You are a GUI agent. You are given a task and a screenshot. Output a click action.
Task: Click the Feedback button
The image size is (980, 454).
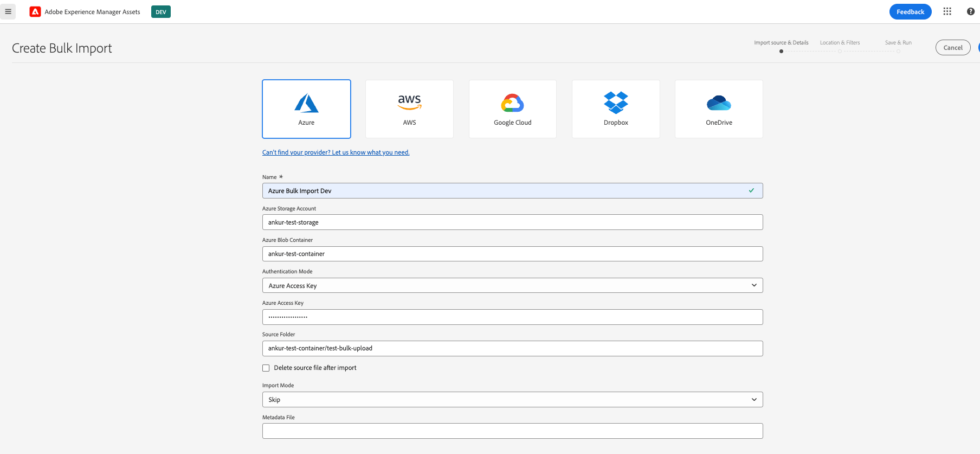click(x=910, y=11)
